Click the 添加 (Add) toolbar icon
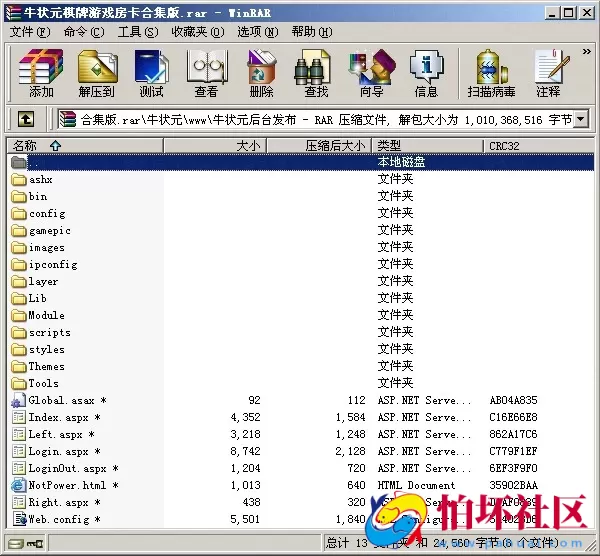 pos(41,73)
